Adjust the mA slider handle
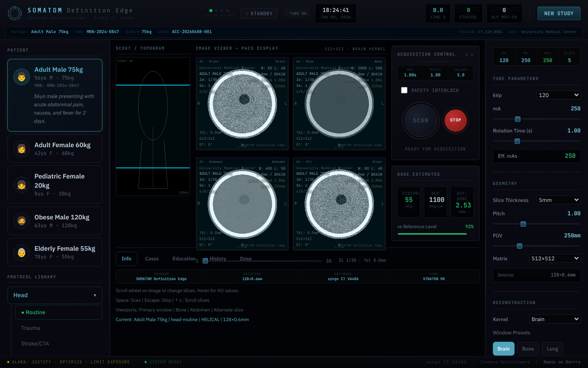Viewport: 588px width, 368px height. [518, 119]
